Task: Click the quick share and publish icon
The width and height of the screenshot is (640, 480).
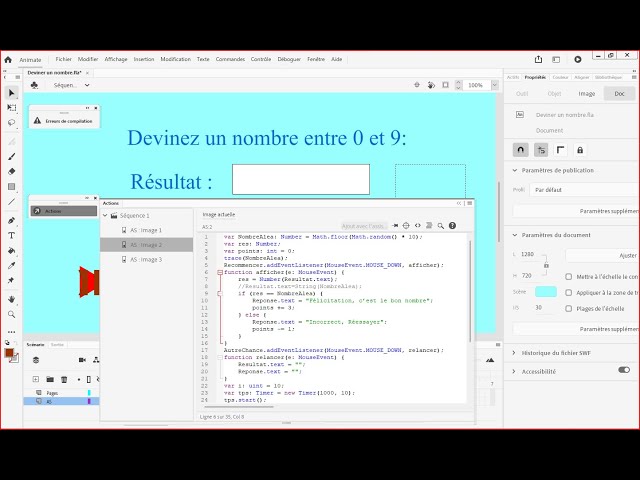Action: point(538,60)
